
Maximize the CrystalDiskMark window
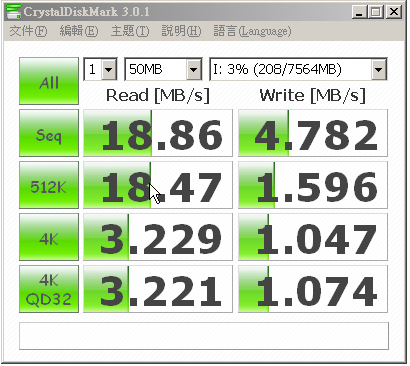376,12
